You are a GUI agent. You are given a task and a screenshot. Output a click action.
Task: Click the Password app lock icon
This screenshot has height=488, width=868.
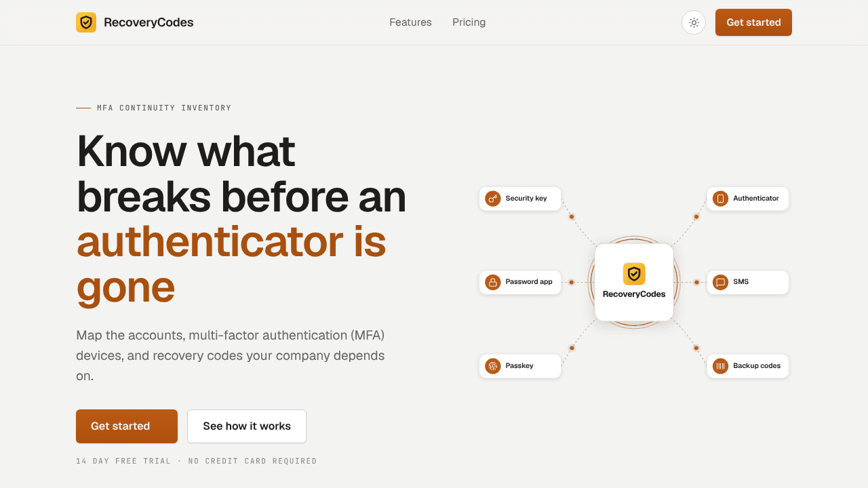tap(493, 282)
